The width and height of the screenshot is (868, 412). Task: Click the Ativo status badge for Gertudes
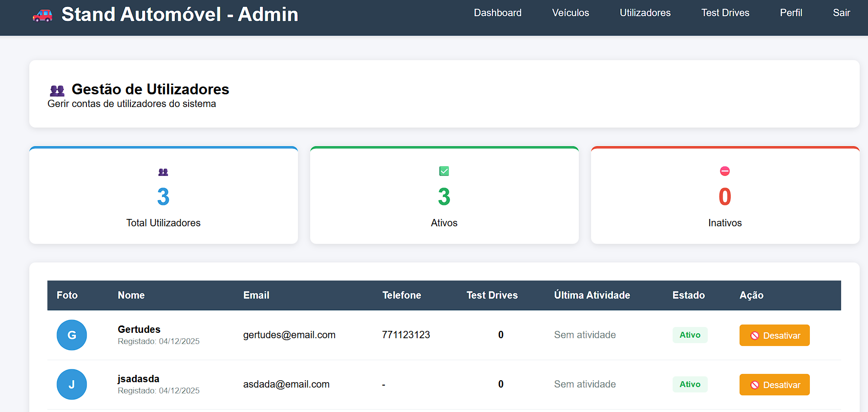tap(690, 335)
